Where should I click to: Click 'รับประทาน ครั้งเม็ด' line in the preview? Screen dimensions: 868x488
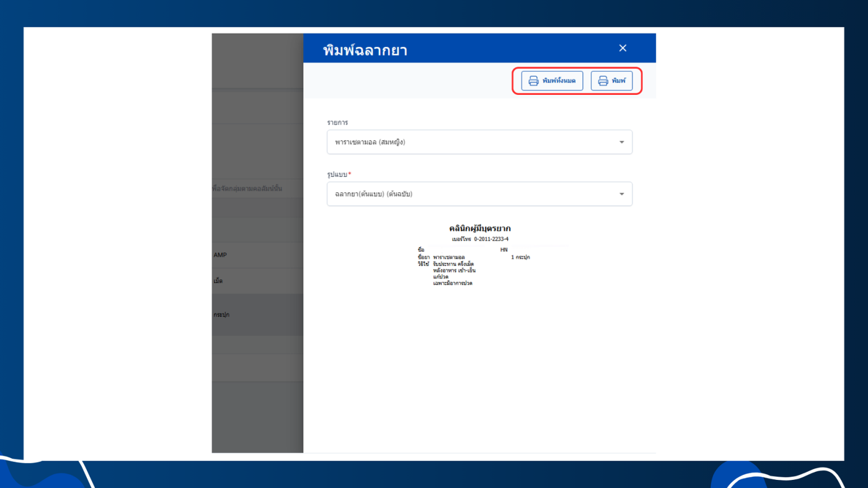(x=453, y=264)
